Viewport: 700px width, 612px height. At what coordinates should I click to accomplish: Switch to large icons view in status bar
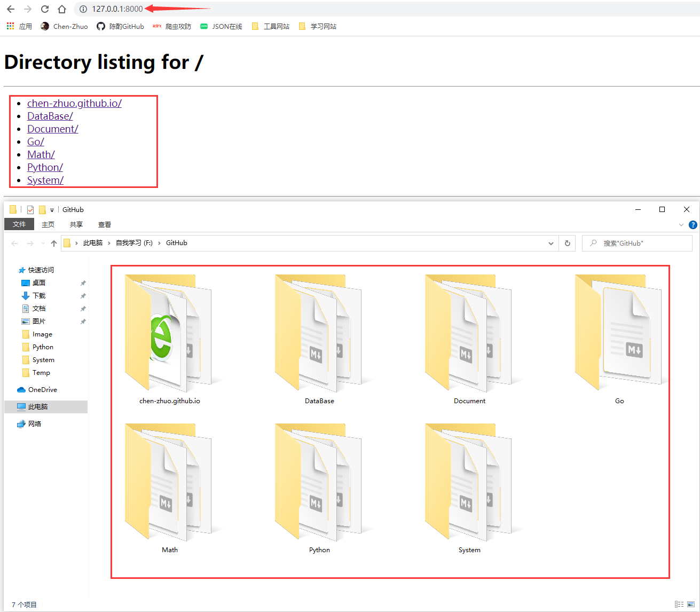pyautogui.click(x=691, y=605)
